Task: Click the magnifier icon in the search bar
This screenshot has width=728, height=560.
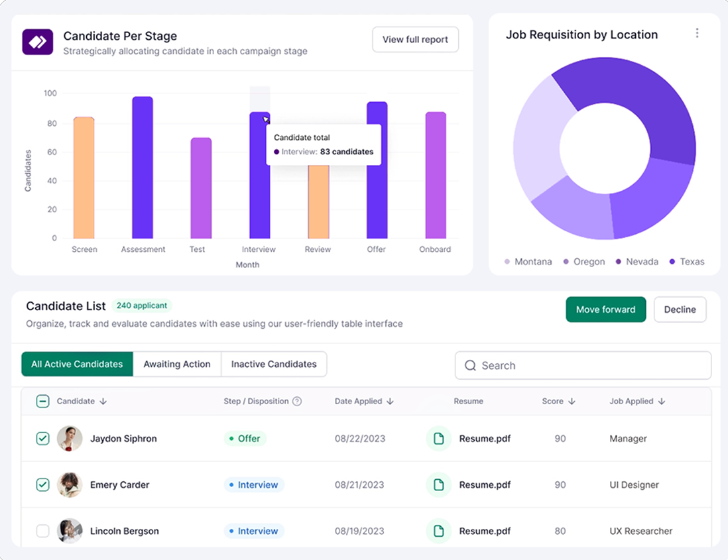Action: coord(471,365)
